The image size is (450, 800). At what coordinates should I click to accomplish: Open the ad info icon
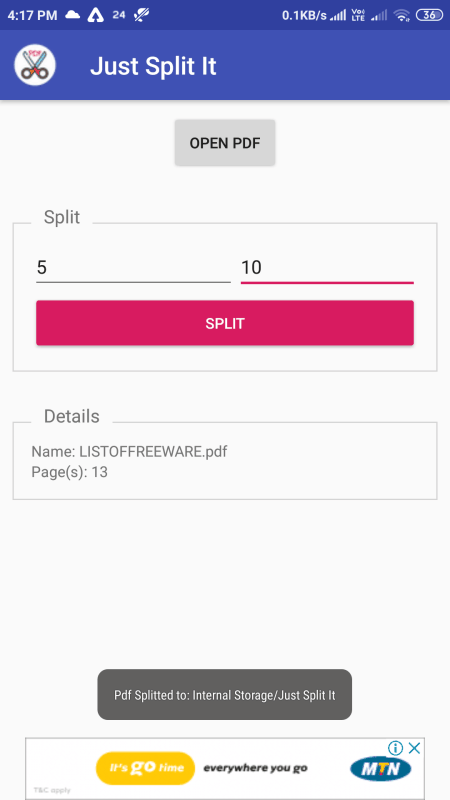click(x=395, y=748)
